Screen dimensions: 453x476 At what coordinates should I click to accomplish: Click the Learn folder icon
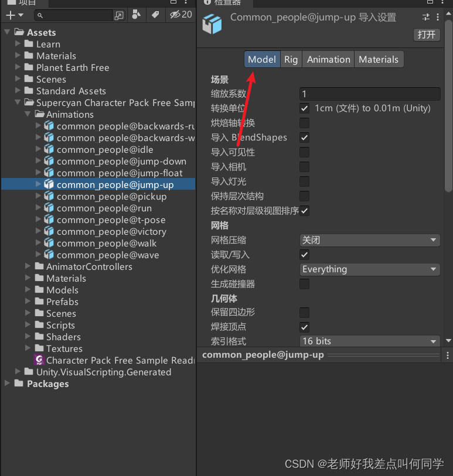(29, 44)
